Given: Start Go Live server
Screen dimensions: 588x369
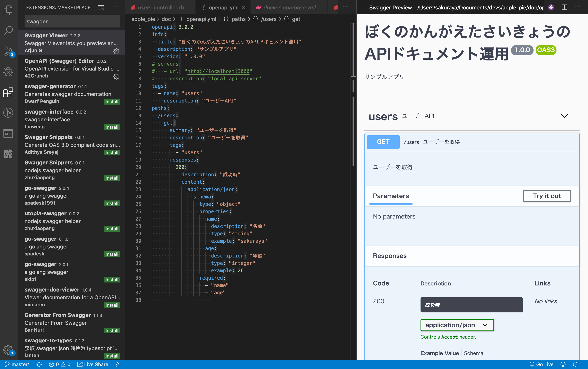Looking at the screenshot, I should point(542,364).
